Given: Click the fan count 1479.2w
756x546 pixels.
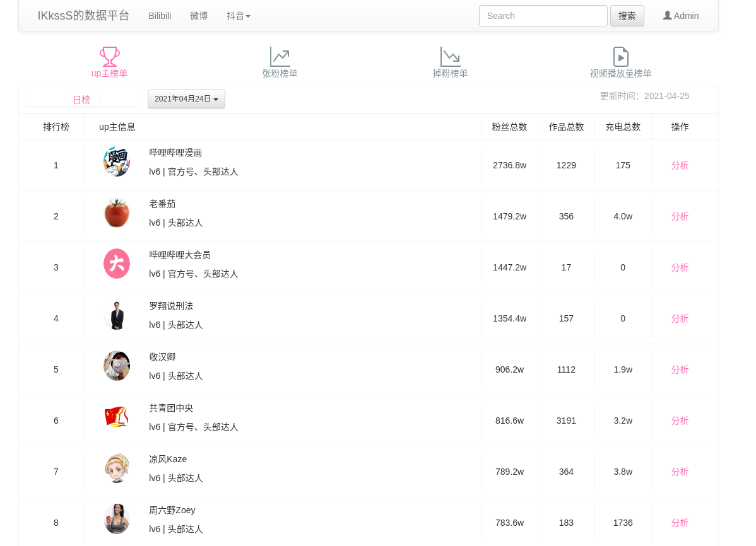Looking at the screenshot, I should pos(510,216).
